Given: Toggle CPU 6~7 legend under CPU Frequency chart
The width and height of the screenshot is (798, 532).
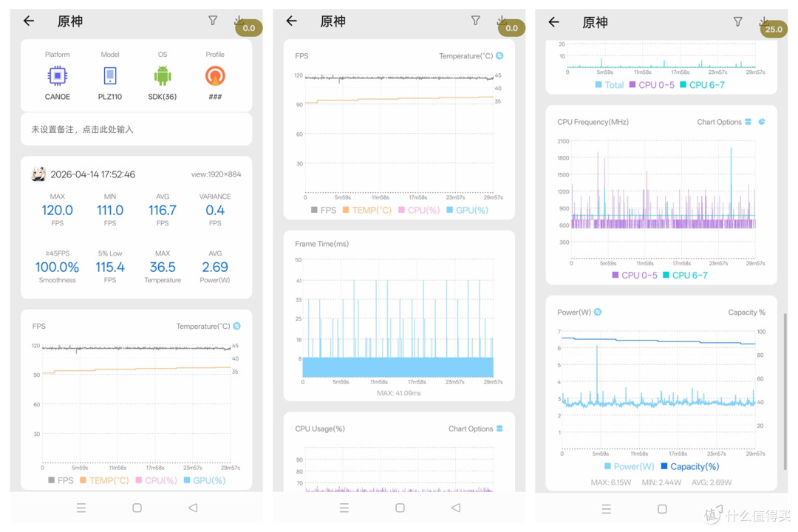Looking at the screenshot, I should point(685,275).
